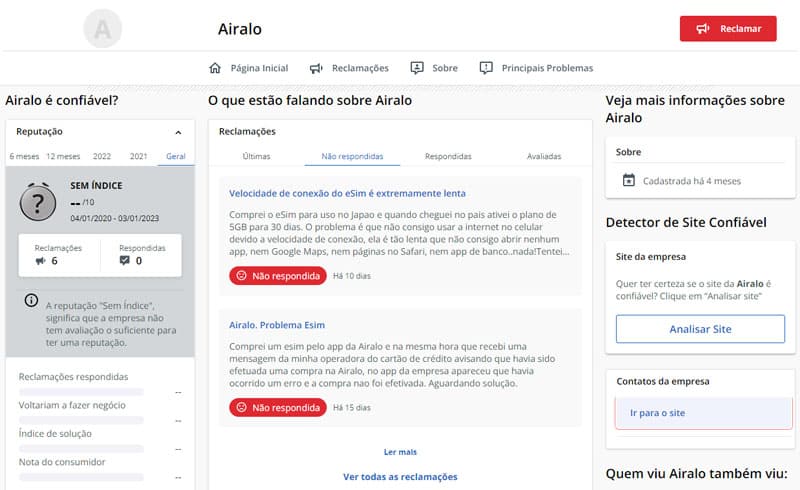800x490 pixels.
Task: Click the Sobre nav speech-bubble icon
Action: pos(417,68)
